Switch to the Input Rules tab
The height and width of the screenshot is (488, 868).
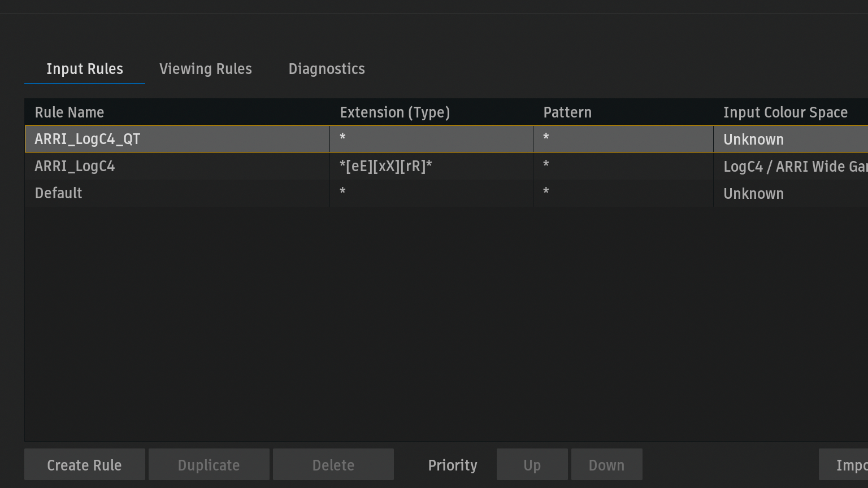[x=85, y=69]
